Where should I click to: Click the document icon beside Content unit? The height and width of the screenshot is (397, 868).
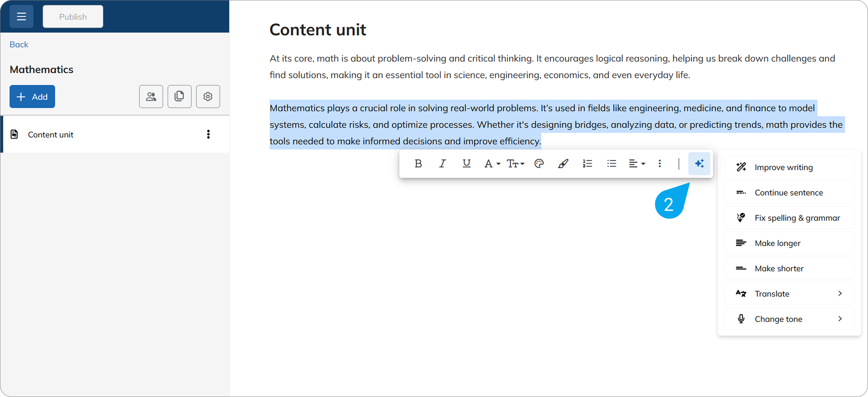[14, 134]
